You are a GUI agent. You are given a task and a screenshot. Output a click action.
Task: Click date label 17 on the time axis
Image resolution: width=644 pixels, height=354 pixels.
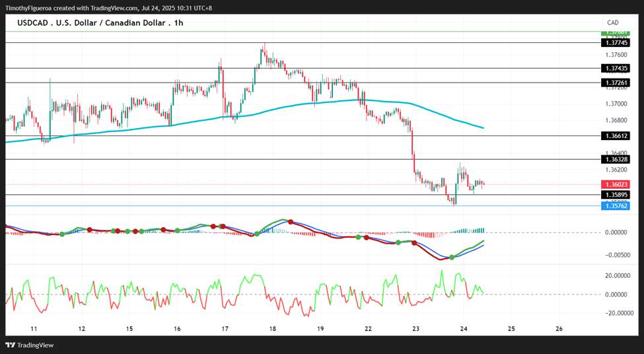coord(225,329)
